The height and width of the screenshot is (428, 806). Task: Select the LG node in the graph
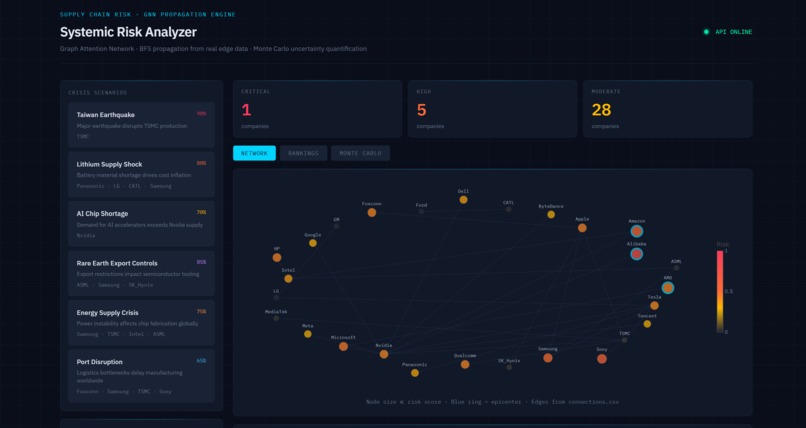click(x=276, y=297)
